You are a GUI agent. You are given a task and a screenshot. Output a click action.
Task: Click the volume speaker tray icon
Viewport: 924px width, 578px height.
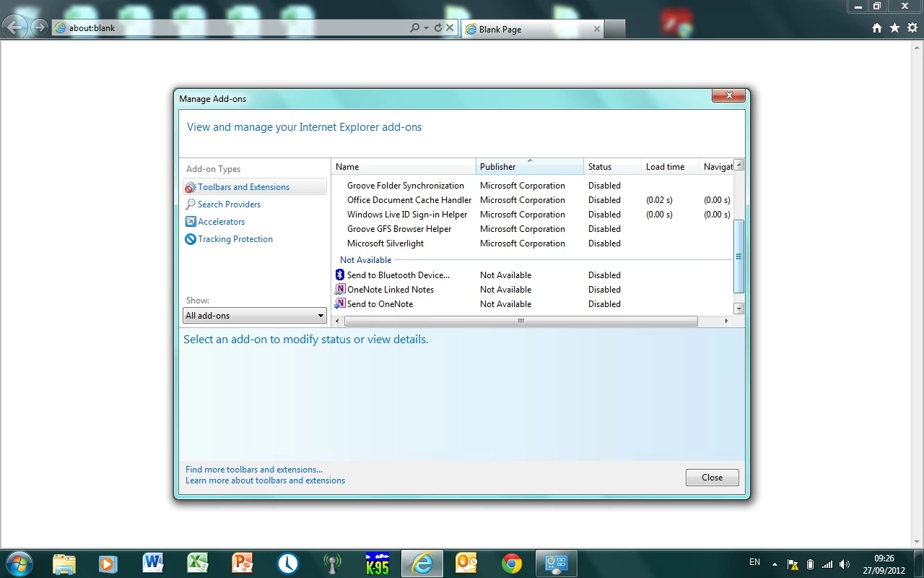[x=845, y=564]
